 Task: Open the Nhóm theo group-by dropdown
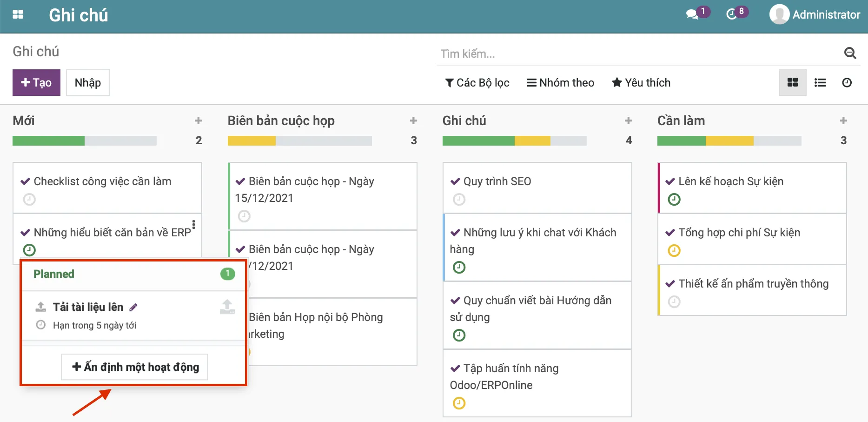560,83
